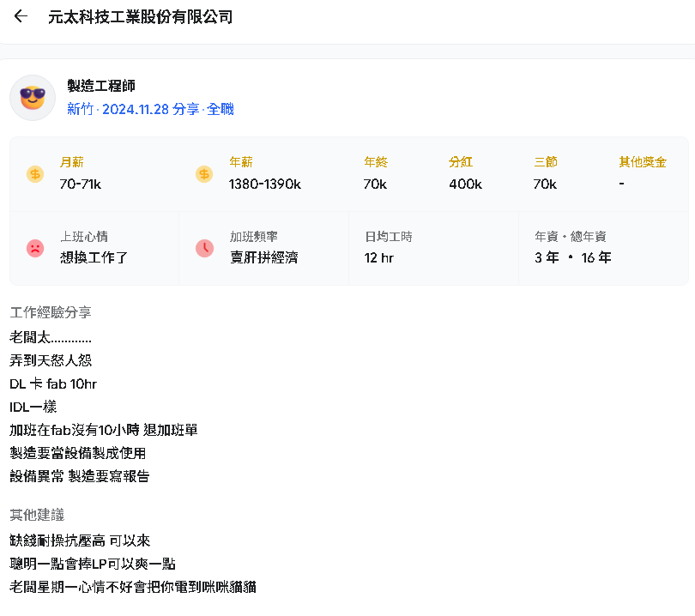Screen dimensions: 695x616
Task: Select the 年終 label
Action: (376, 162)
